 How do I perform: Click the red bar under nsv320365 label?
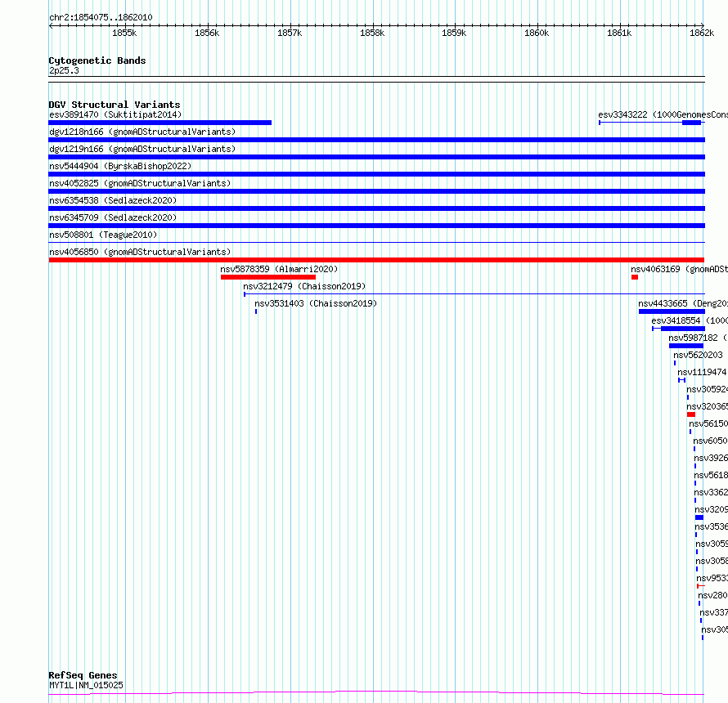(x=691, y=414)
